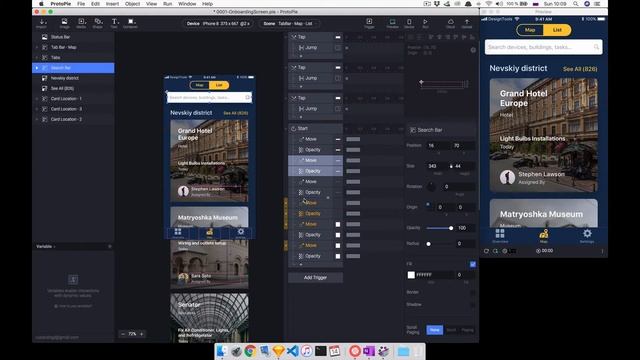Click the refresh icon in Preview window

coord(487,251)
